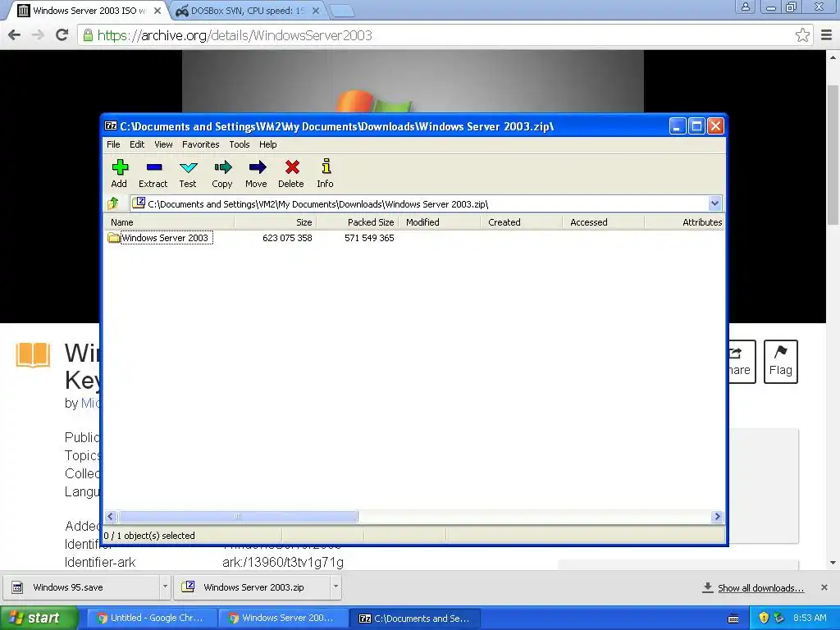
Task: Switch to Untitled - Google Chrome taskbar button
Action: (x=151, y=619)
